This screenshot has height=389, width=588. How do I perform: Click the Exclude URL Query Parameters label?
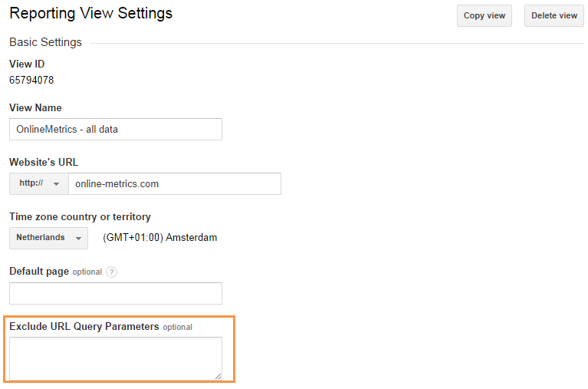coord(84,326)
